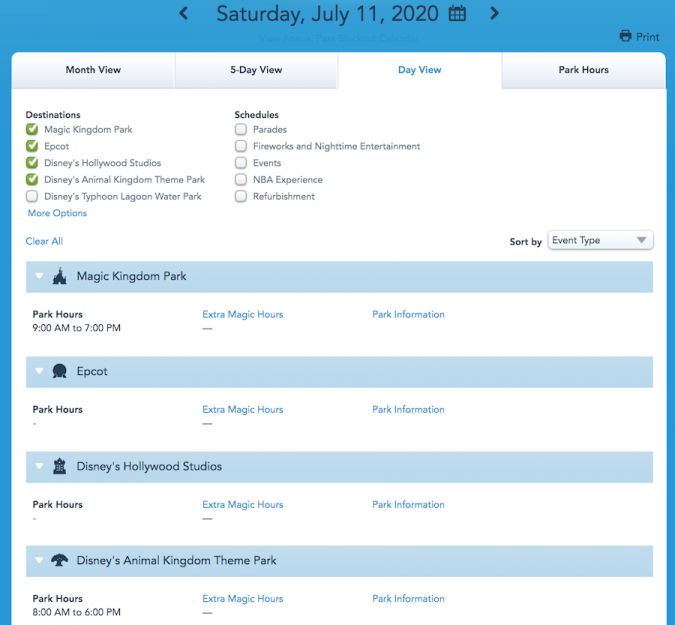Uncheck Disney's Animal Kingdom Theme Park

click(x=32, y=179)
